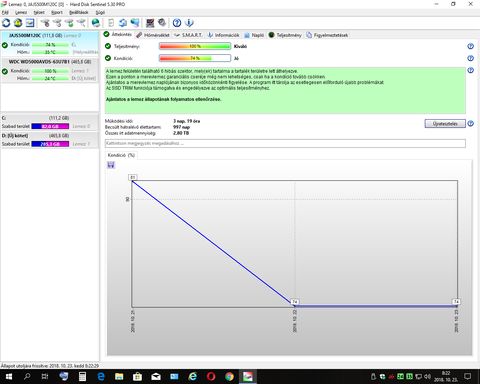Open the Fájl menu

tap(5, 12)
